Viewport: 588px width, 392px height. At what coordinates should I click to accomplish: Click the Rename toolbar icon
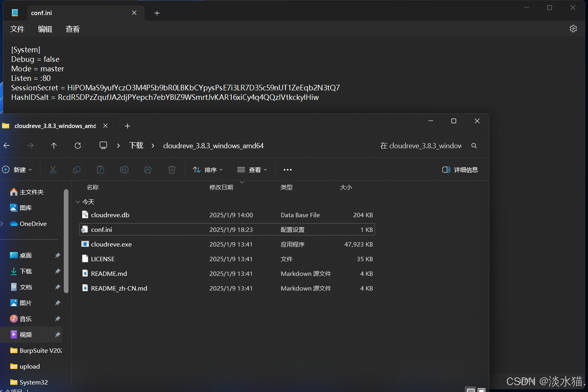pos(124,170)
